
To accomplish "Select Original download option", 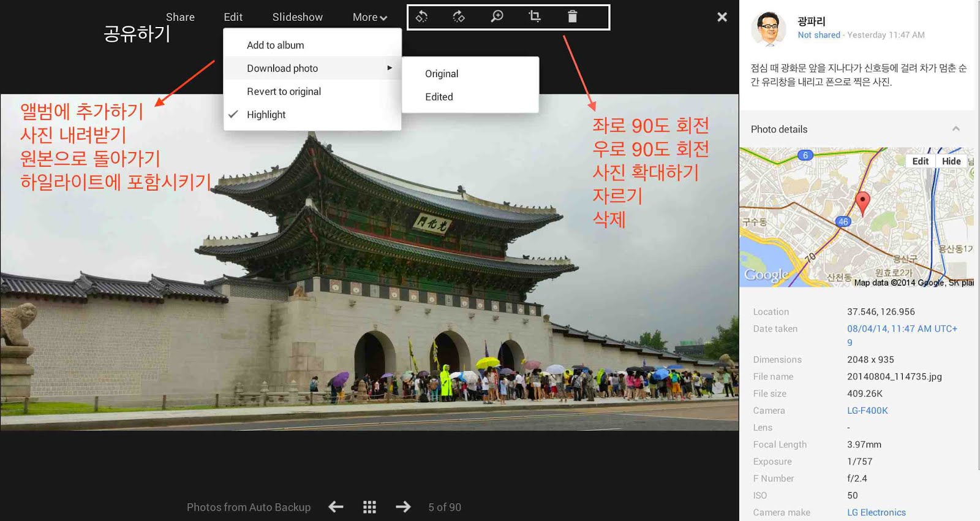I will click(442, 74).
